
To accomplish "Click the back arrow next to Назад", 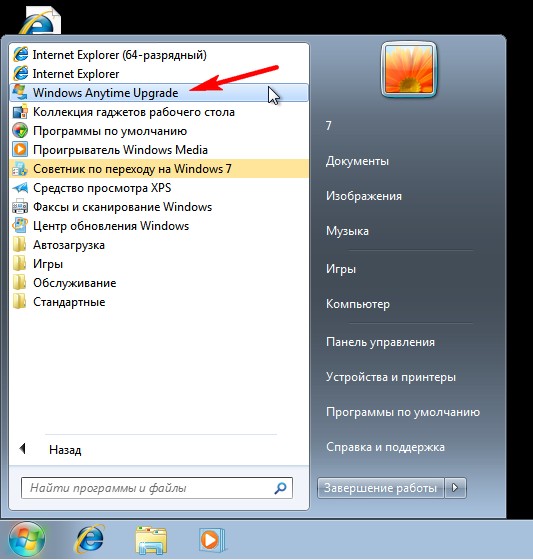I will point(23,449).
